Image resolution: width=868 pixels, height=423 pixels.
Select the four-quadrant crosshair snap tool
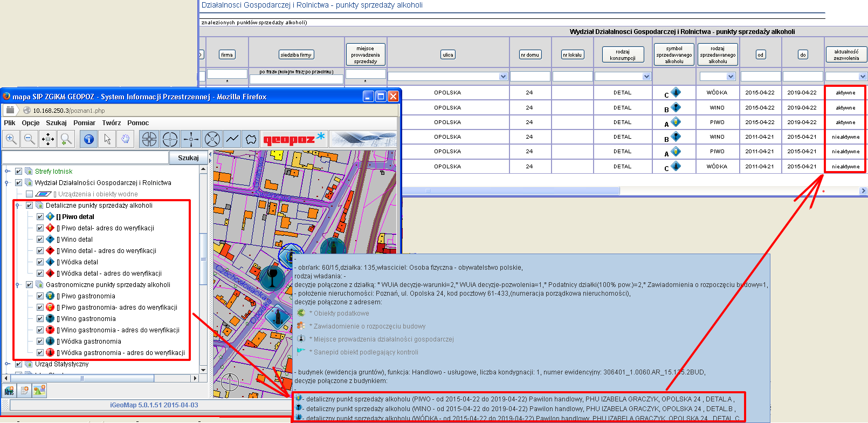tap(149, 139)
